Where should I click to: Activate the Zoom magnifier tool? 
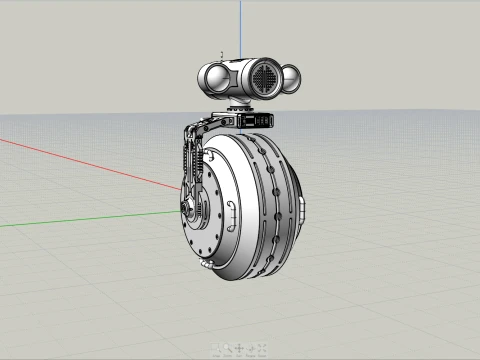[227, 349]
